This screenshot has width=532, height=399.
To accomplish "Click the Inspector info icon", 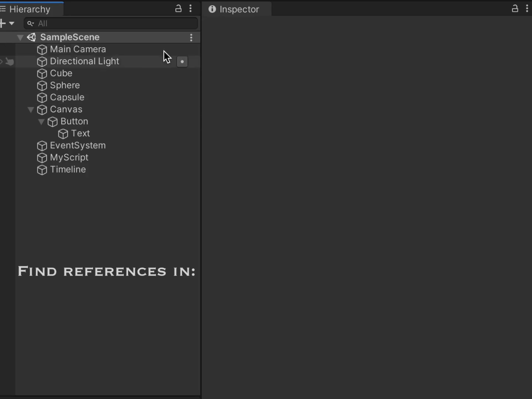I will [x=212, y=9].
